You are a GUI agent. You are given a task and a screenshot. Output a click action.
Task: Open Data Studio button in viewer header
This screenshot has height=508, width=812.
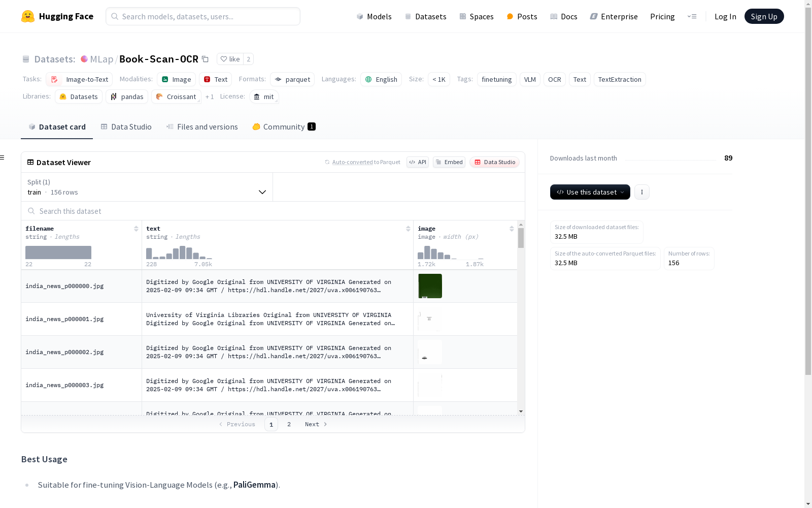494,162
